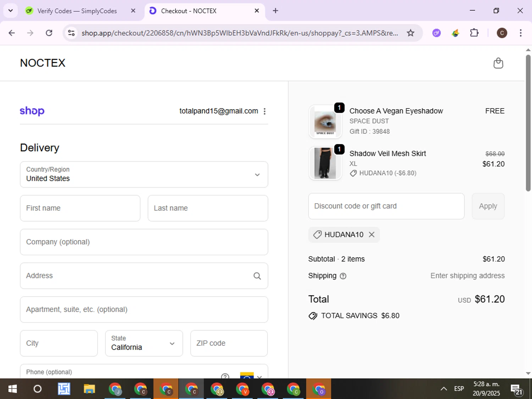Click the purple extension icon in toolbar
The height and width of the screenshot is (399, 532).
(437, 33)
